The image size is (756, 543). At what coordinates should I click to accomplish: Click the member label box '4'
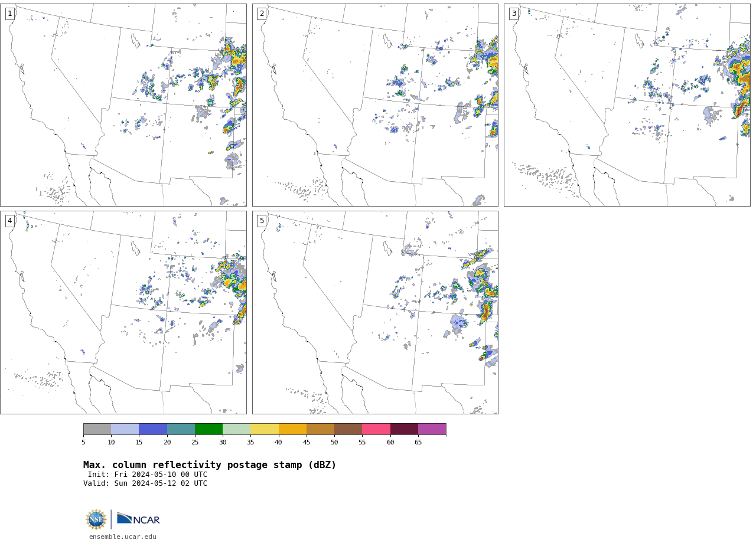pyautogui.click(x=9, y=221)
